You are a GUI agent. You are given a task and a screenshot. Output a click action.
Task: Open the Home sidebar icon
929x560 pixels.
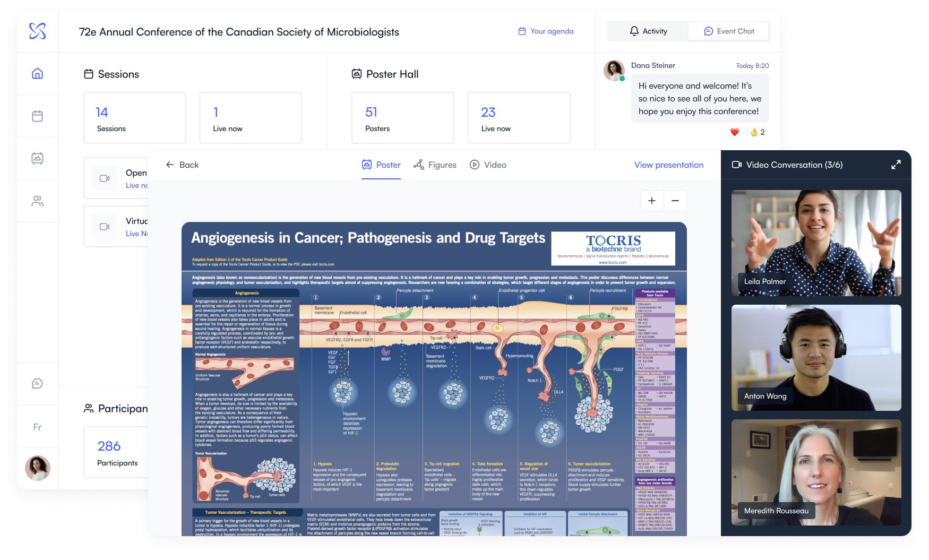37,74
